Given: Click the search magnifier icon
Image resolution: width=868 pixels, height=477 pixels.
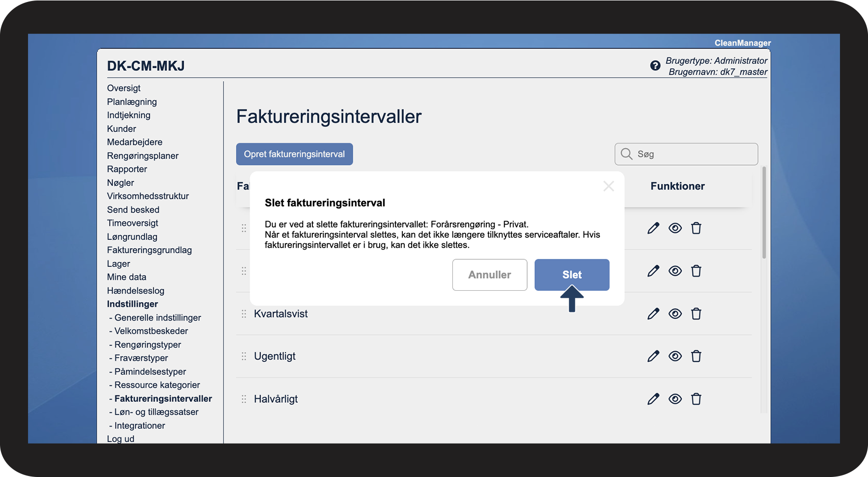Looking at the screenshot, I should [626, 154].
